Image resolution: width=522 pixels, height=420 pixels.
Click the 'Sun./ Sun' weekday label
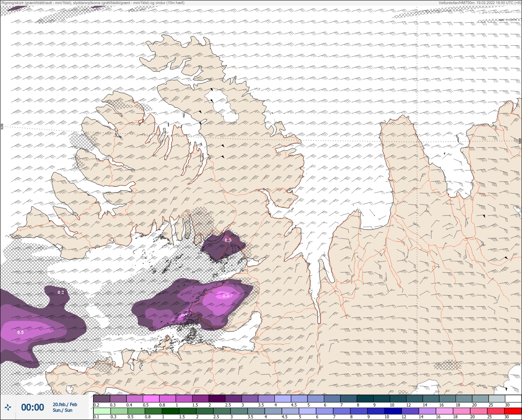tap(62, 410)
